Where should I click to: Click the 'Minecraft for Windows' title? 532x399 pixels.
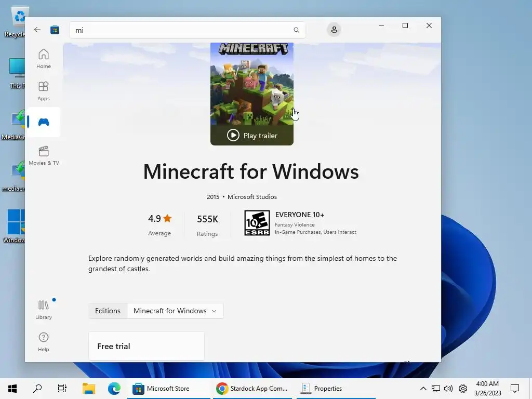[x=251, y=171]
